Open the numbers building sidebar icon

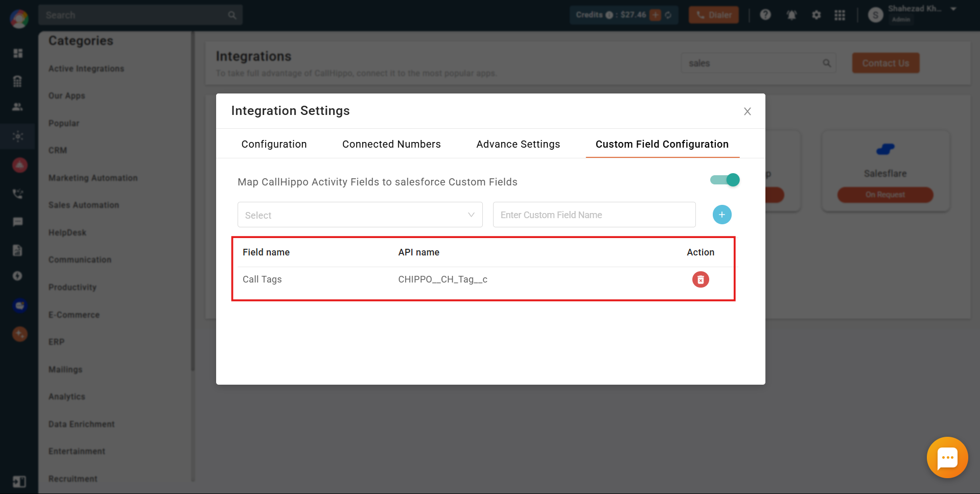tap(18, 81)
